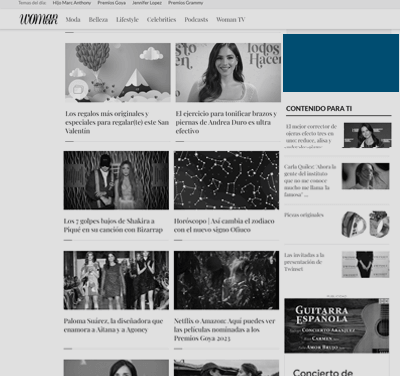Viewport: 400px width, 376px height.
Task: Click the Shakira and Bizarrap photo thumbnail
Action: pos(116,180)
